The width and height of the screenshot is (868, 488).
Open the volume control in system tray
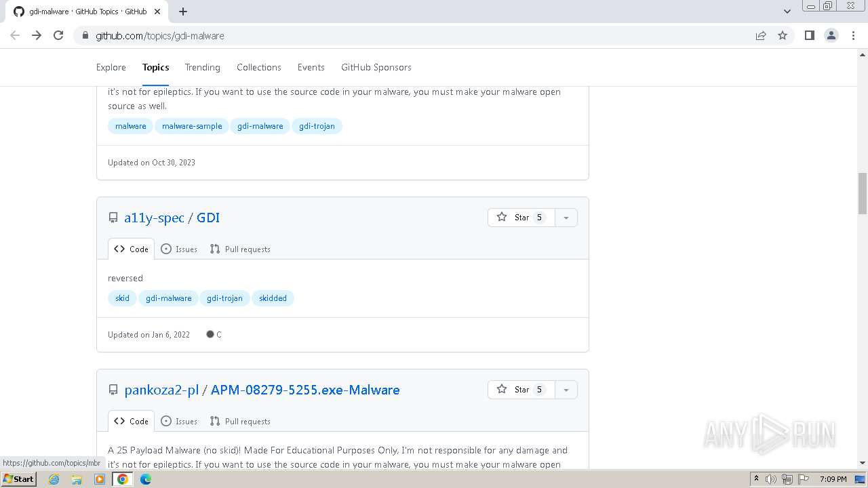771,479
